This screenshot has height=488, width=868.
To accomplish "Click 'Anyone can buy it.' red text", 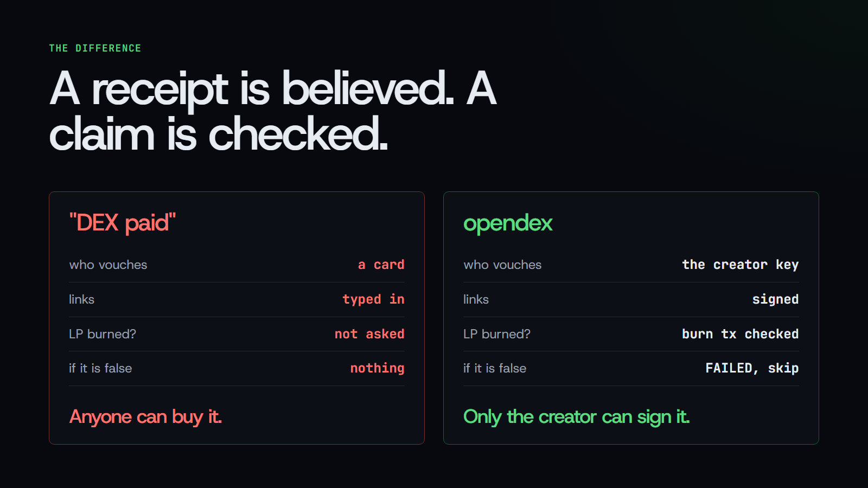I will (x=145, y=417).
